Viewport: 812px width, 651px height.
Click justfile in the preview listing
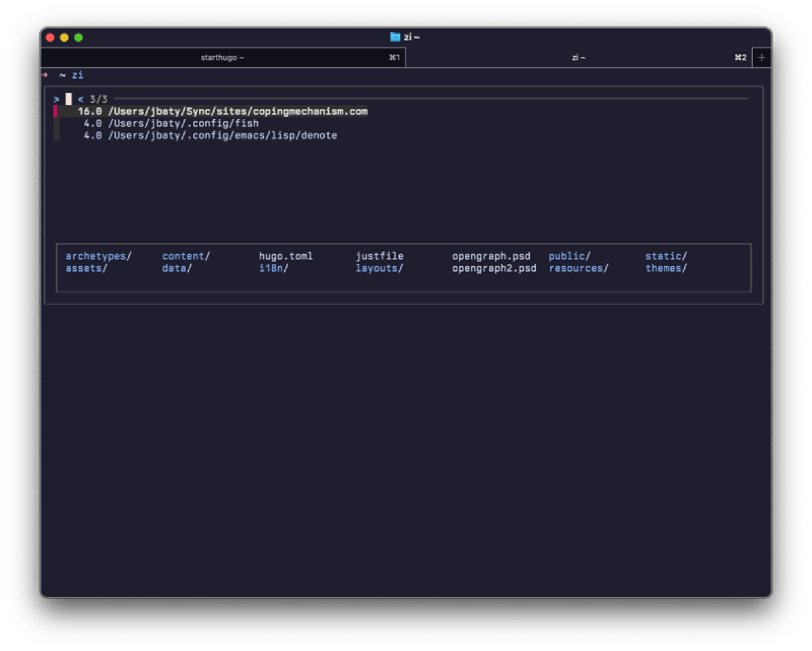click(x=380, y=256)
